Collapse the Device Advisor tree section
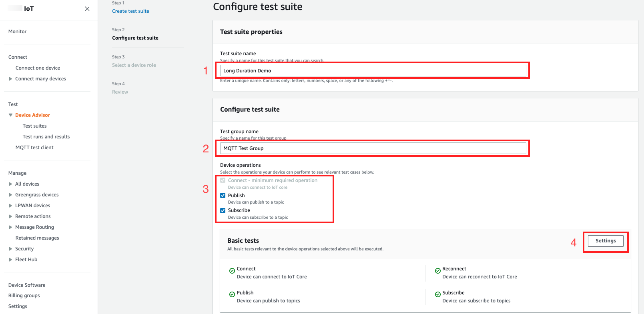 [10, 115]
